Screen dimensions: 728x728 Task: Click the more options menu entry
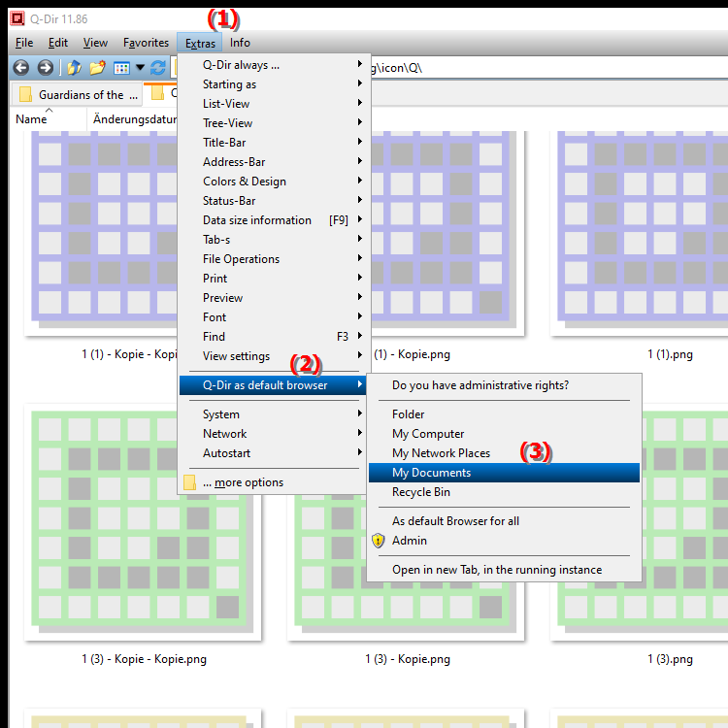pyautogui.click(x=274, y=482)
